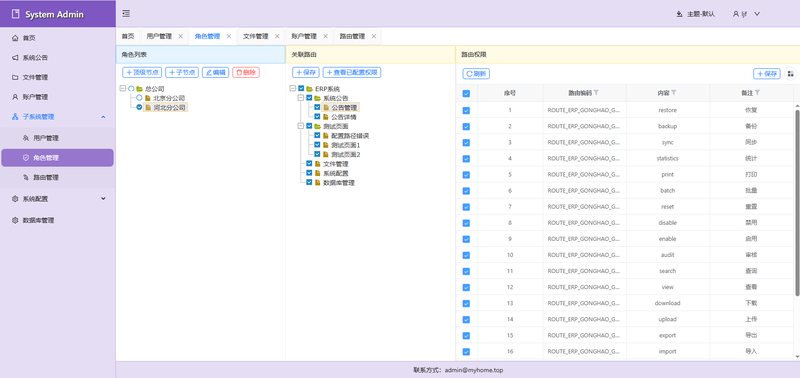Click filter icon on 路由编码 column
800x378 pixels.
coord(596,93)
